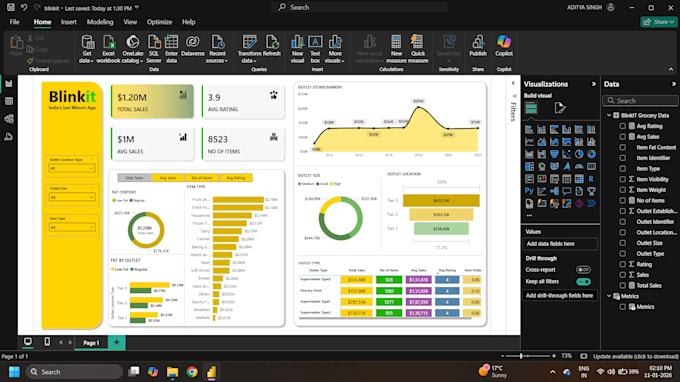
Task: Publish the report
Action: point(478,46)
